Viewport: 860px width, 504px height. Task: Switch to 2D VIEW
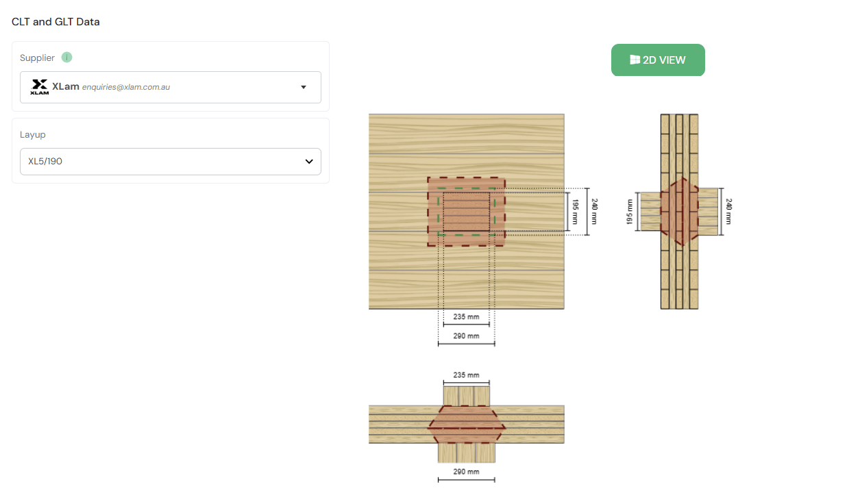coord(658,60)
